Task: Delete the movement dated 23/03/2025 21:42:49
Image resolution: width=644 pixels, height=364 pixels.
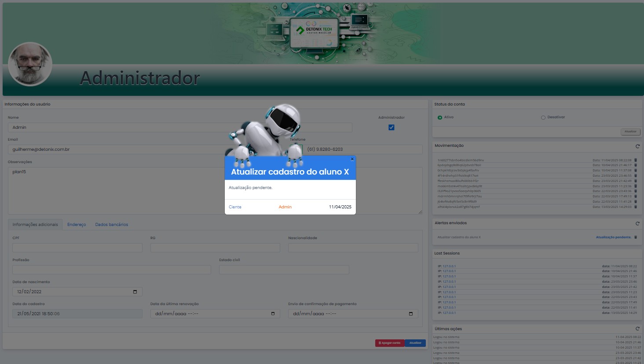Action: pyautogui.click(x=636, y=181)
